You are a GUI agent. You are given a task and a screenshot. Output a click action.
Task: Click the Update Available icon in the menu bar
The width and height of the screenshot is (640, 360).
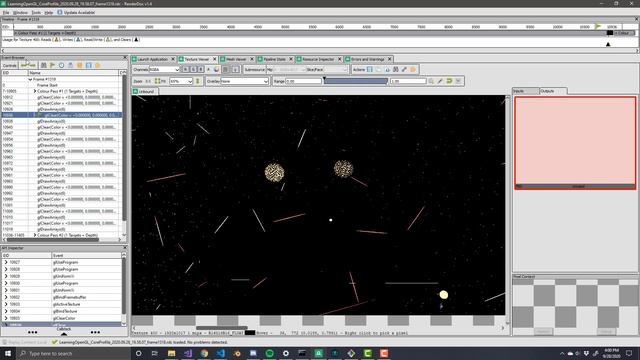point(60,13)
